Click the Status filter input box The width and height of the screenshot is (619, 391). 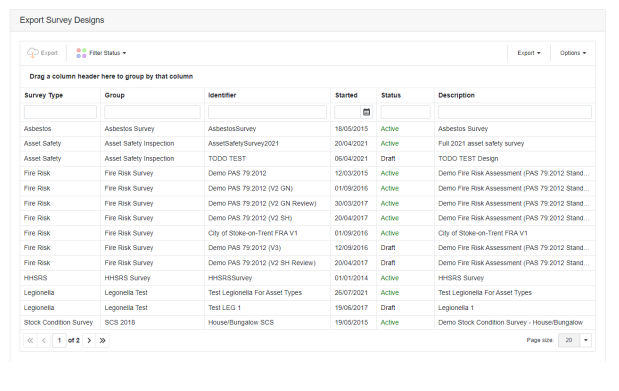405,112
